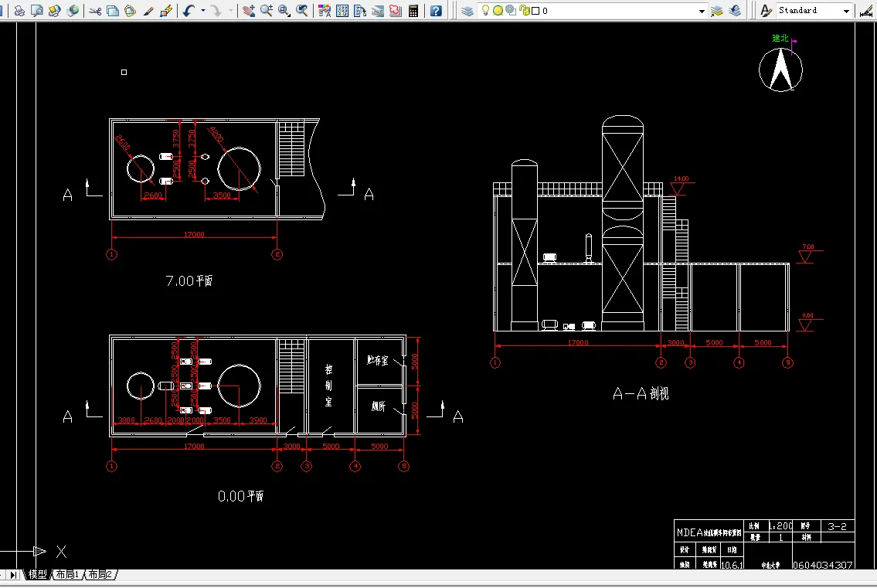The image size is (877, 588).
Task: Click the Publish icon
Action: 55,11
